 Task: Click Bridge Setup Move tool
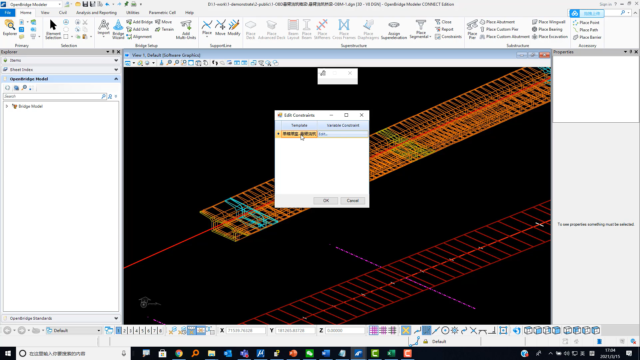pos(163,22)
